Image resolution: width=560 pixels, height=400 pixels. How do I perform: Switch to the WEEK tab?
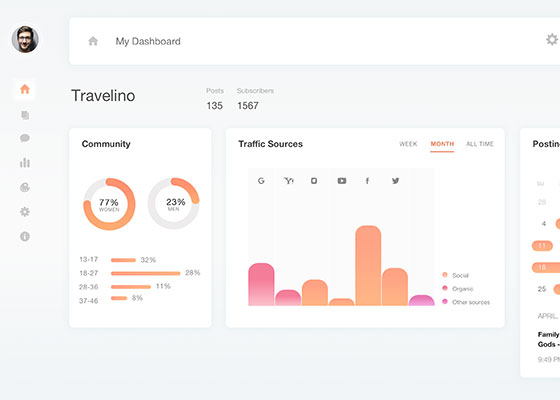(x=408, y=144)
